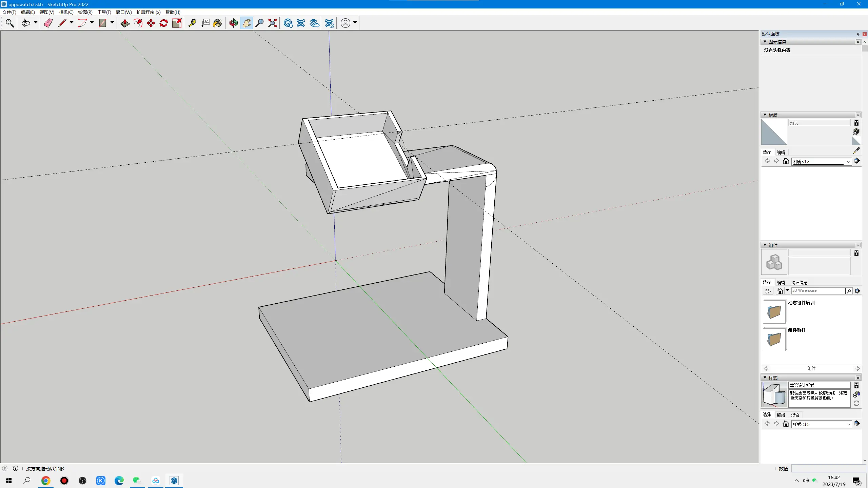Screen dimensions: 868x488
Task: Click the 3D Warehouse search field
Action: (x=817, y=291)
